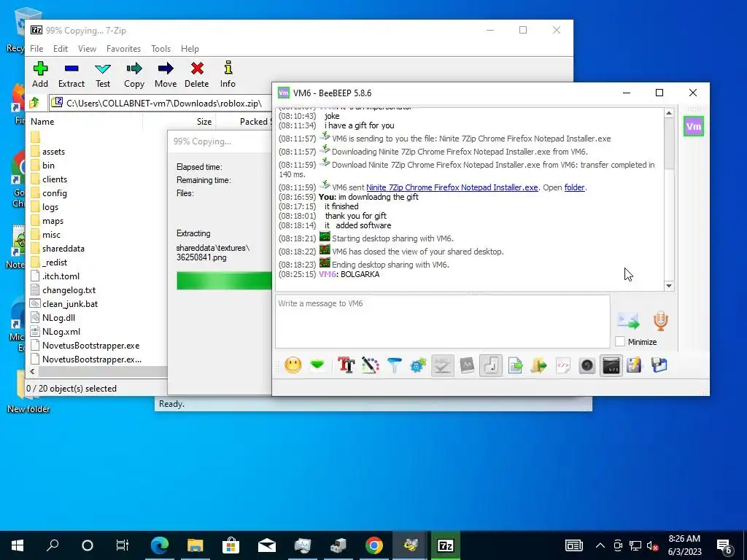This screenshot has width=747, height=560.
Task: Send the message with the envelope arrow button
Action: tap(628, 321)
